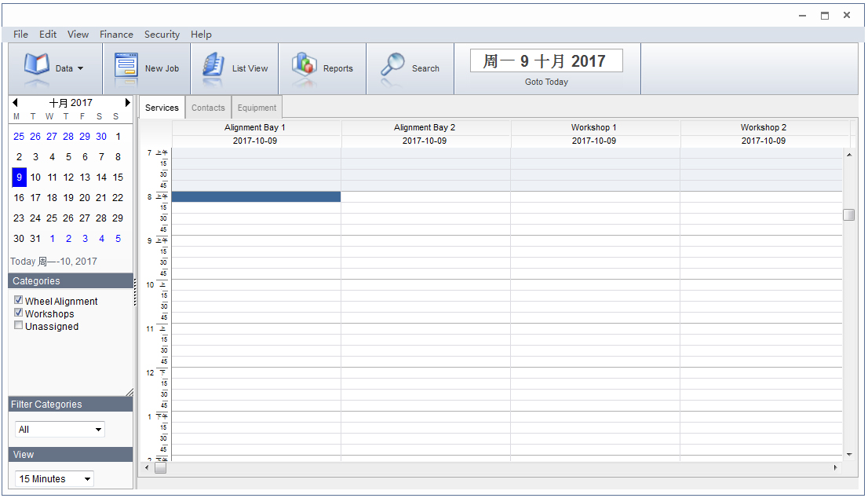Screen dimensions: 868x498
Task: Uncheck the Wheel Alignment category
Action: tap(19, 301)
